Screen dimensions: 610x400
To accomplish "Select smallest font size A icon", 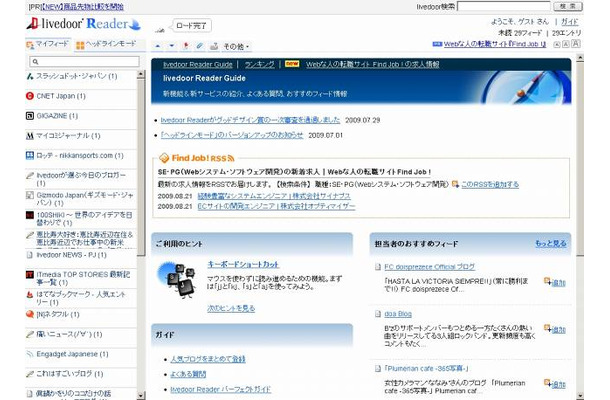I will click(x=557, y=44).
